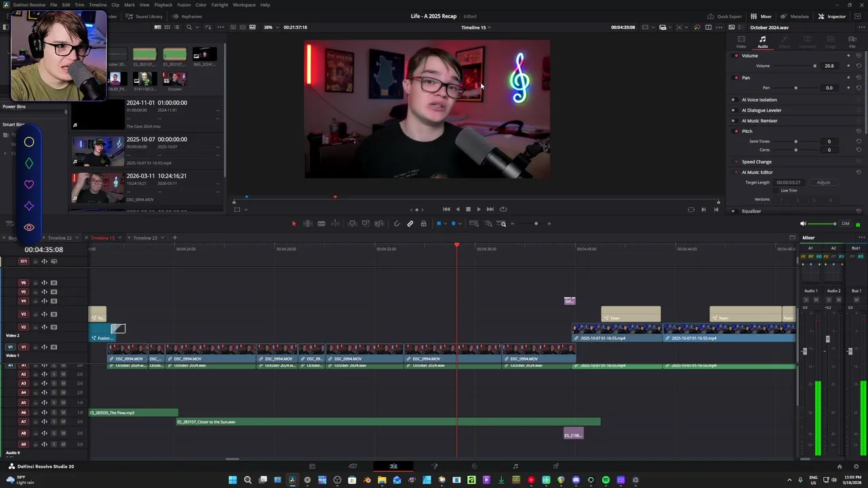
Task: Expand the flag color dropdown arrow
Action: tap(445, 224)
